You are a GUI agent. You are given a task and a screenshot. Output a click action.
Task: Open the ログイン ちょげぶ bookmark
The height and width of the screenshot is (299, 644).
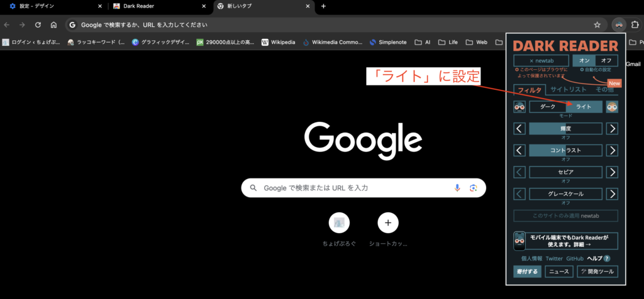pos(31,42)
